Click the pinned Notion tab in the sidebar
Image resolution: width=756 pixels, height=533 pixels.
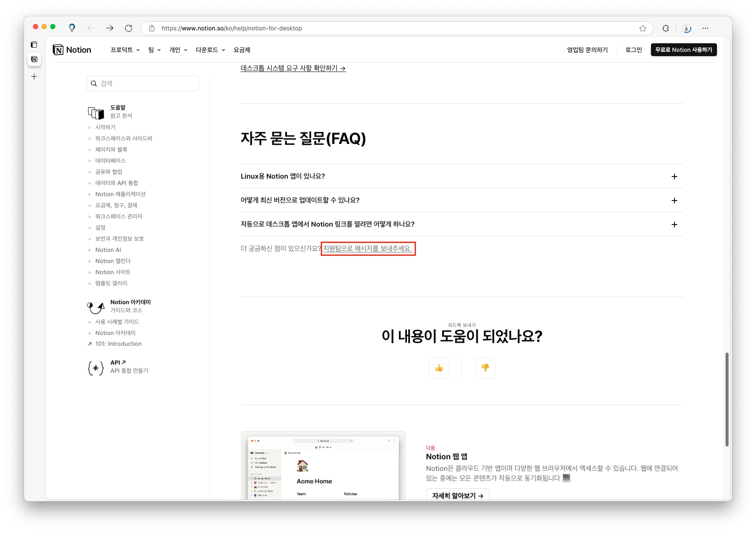coord(34,60)
